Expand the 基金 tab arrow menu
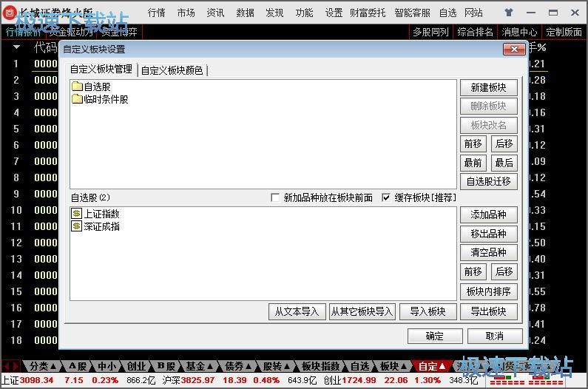 coord(210,366)
